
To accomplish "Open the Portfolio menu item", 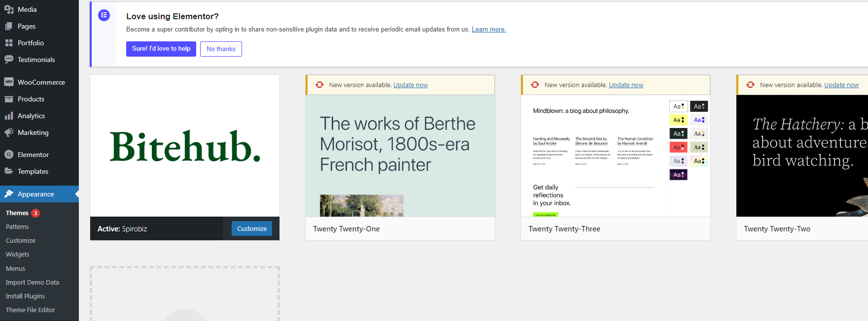I will tap(39, 43).
